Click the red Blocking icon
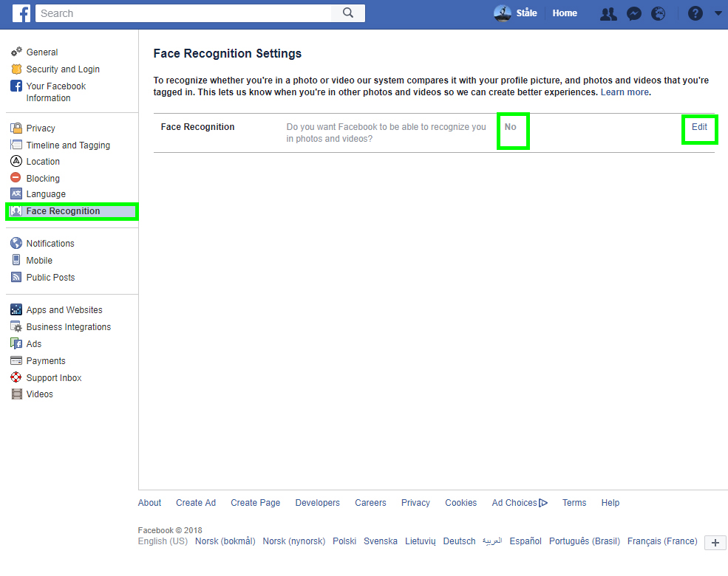This screenshot has height=576, width=728. pyautogui.click(x=16, y=178)
